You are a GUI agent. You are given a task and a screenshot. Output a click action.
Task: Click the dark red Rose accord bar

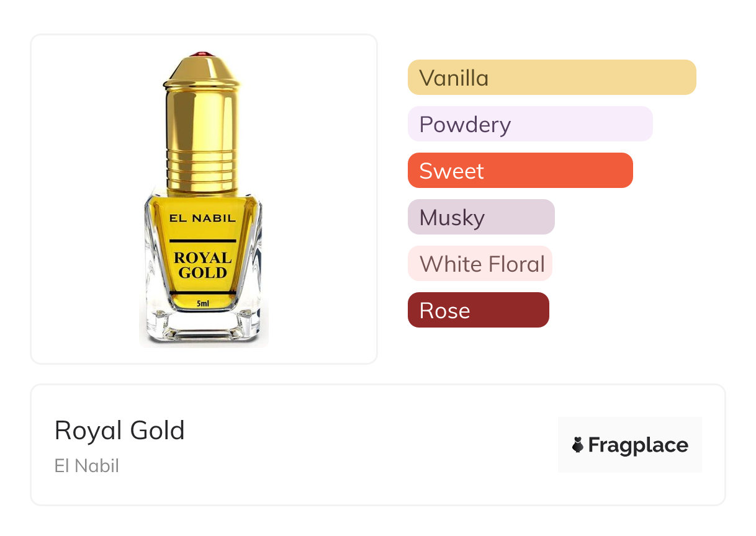(478, 310)
